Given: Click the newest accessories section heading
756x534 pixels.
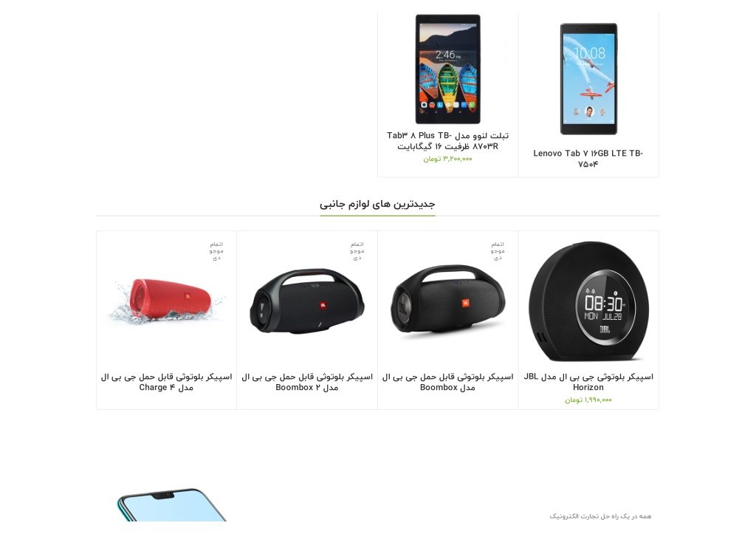Looking at the screenshot, I should pyautogui.click(x=377, y=204).
